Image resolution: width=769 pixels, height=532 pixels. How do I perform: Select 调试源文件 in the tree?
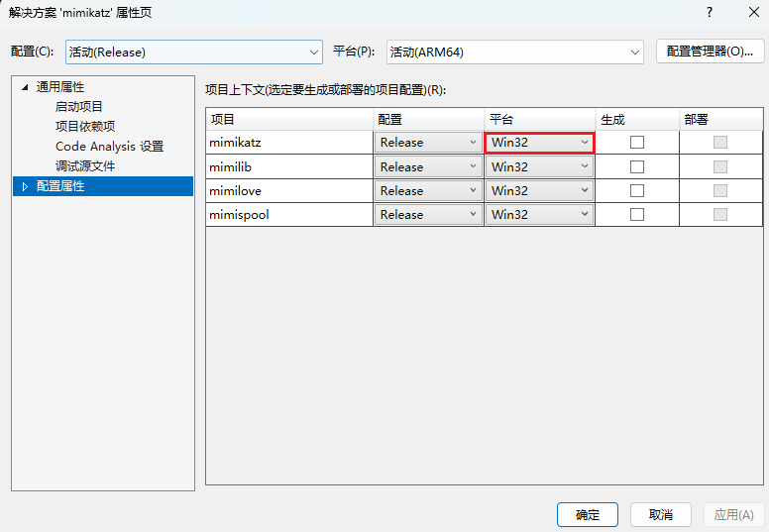85,165
